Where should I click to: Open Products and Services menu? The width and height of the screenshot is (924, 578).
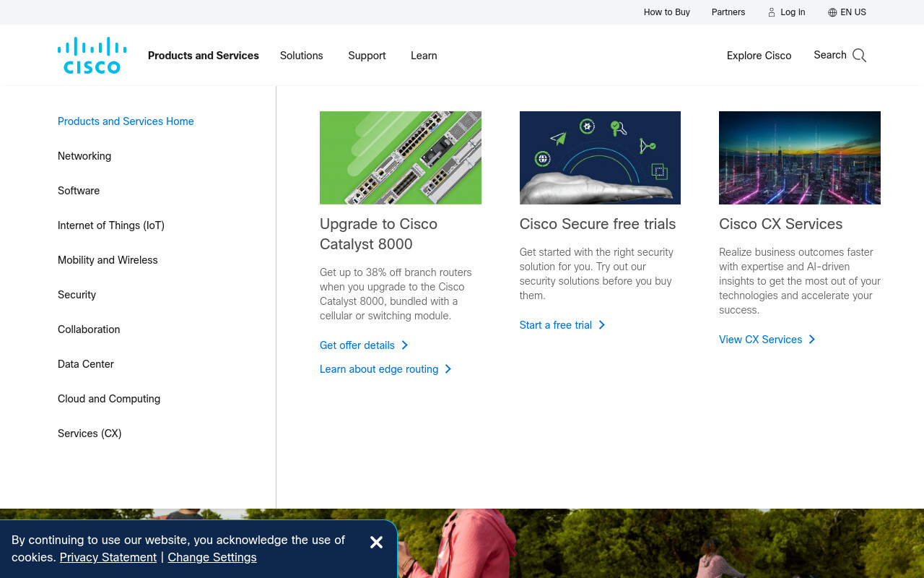tap(204, 56)
